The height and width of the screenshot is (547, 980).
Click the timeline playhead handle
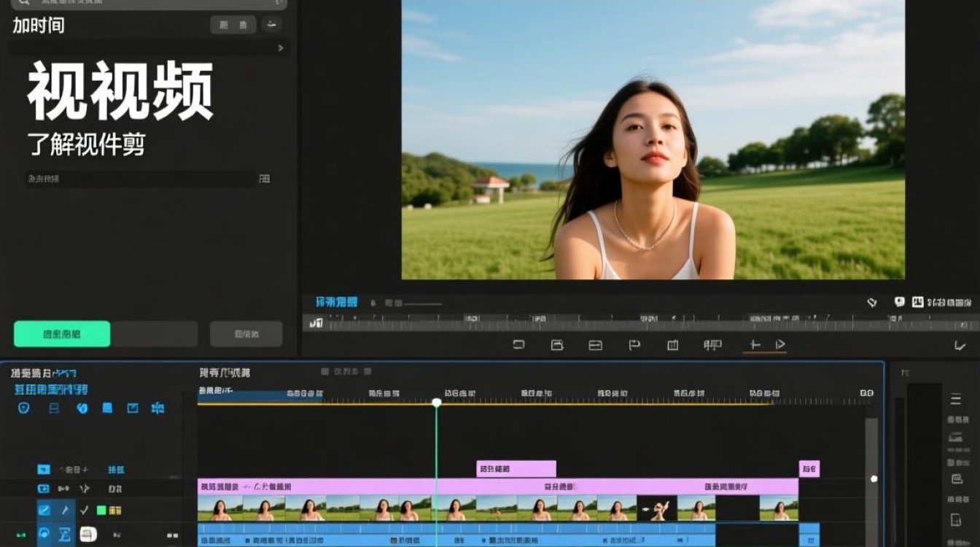[x=436, y=403]
